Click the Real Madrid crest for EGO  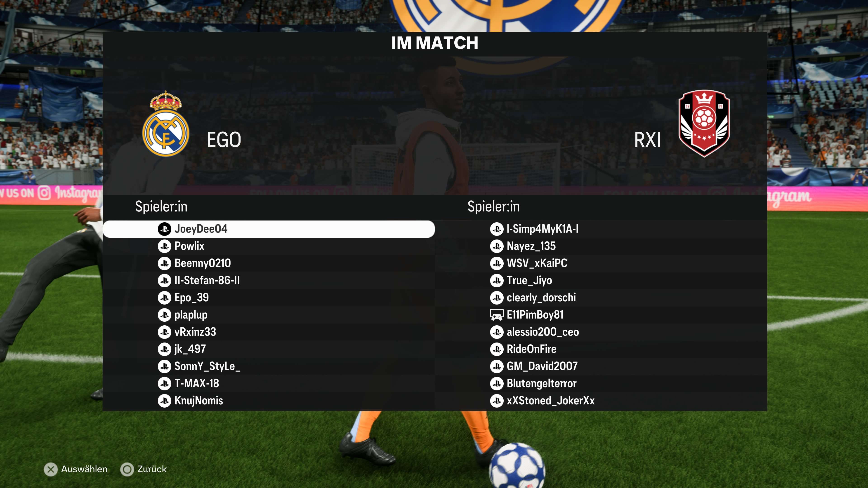(x=165, y=123)
